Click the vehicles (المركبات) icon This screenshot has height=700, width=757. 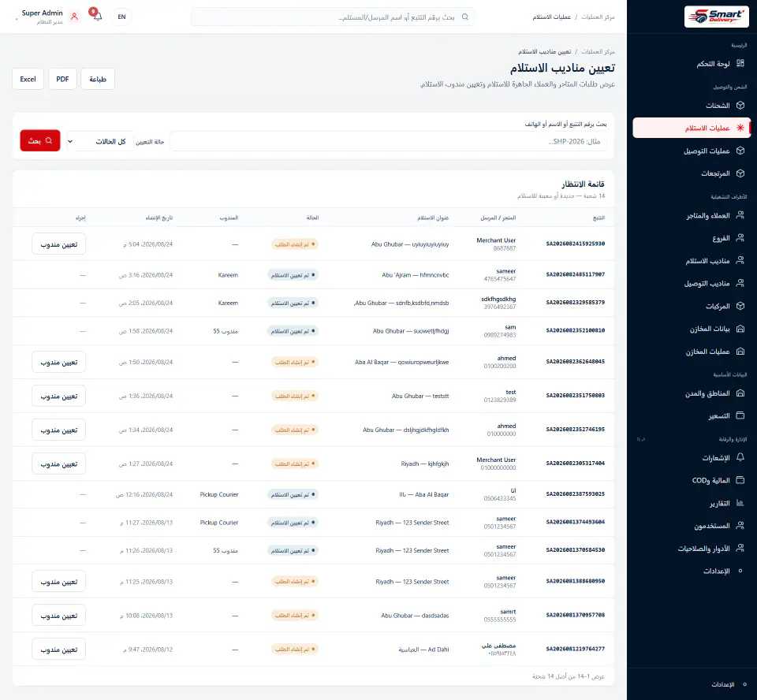pyautogui.click(x=740, y=306)
